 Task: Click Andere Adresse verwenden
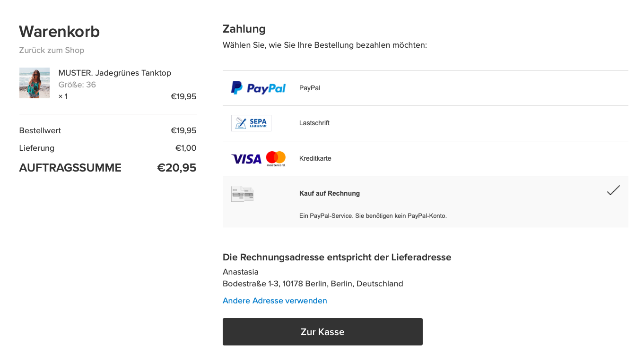[275, 301]
